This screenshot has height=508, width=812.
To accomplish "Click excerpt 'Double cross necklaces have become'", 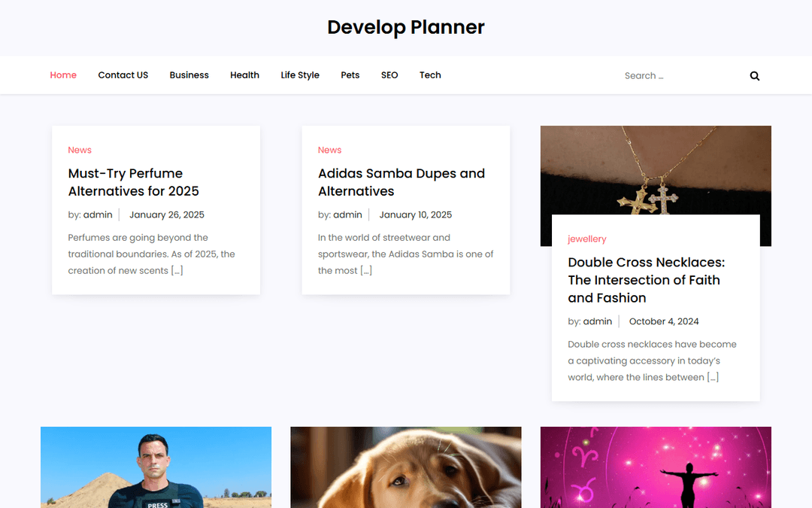I will pos(652,344).
